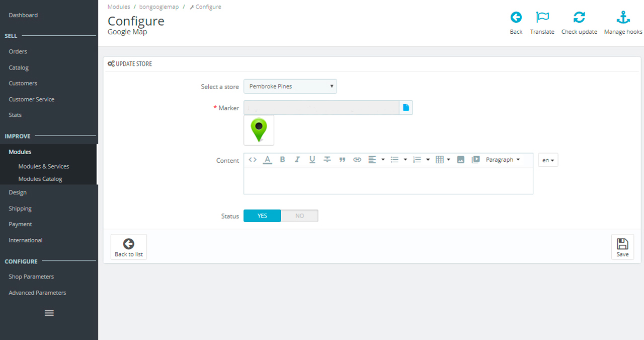The image size is (644, 340).
Task: Click the Marker file path field
Action: [321, 107]
